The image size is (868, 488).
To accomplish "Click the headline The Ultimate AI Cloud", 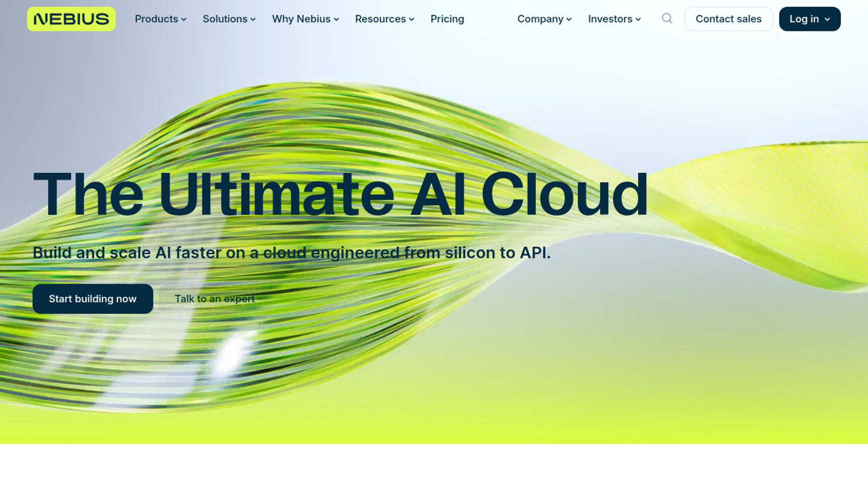I will pyautogui.click(x=340, y=195).
